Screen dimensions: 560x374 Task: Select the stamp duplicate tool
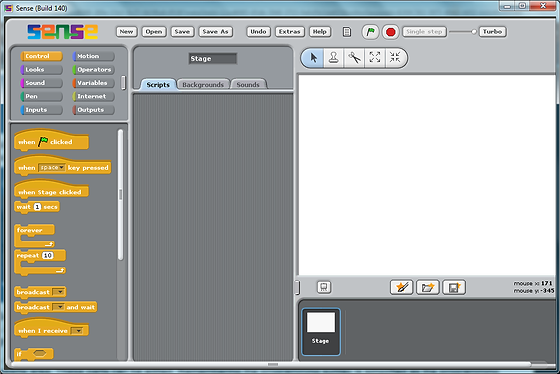(334, 58)
